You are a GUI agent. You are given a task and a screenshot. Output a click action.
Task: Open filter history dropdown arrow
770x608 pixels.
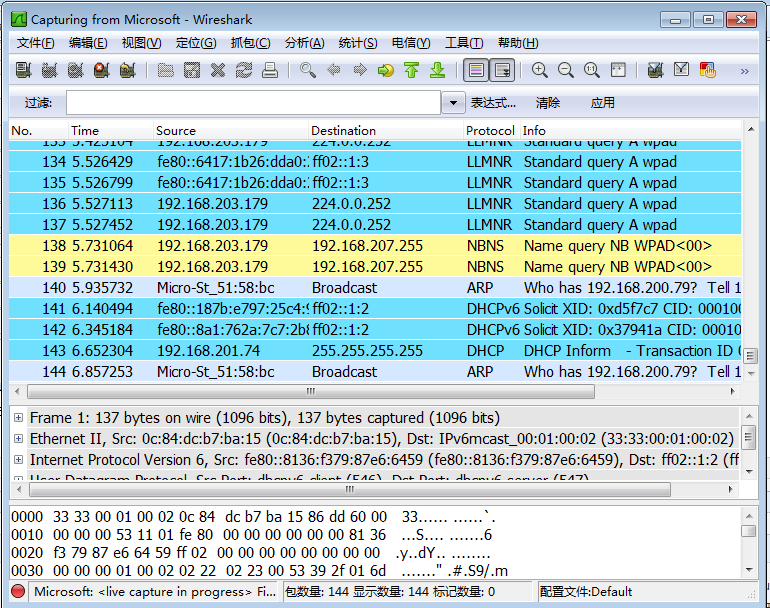point(453,103)
